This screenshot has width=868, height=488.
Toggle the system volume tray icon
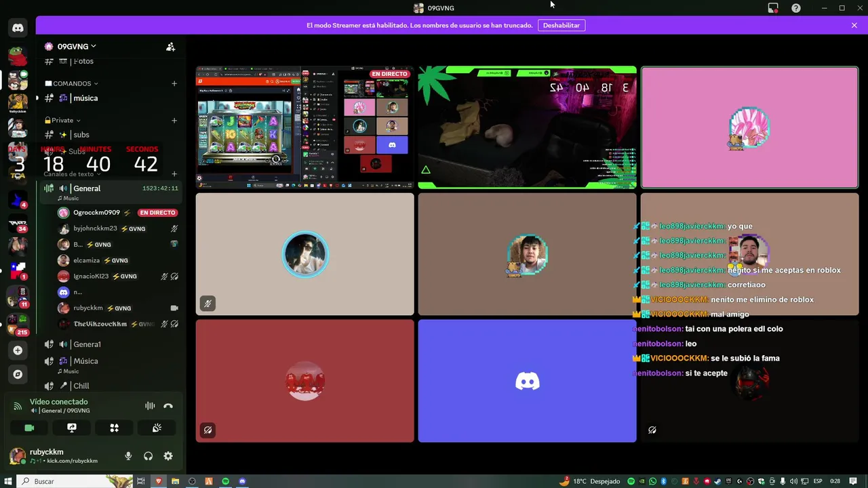(793, 481)
